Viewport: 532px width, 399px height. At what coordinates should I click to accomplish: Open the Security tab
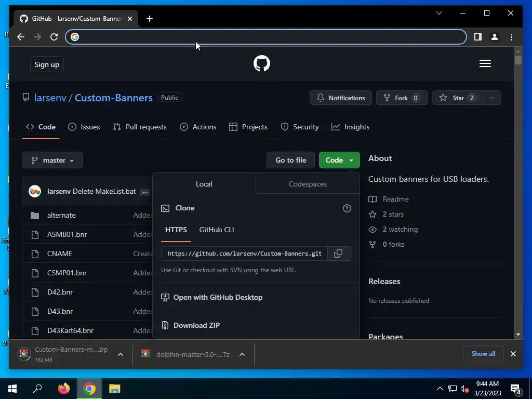pyautogui.click(x=300, y=127)
